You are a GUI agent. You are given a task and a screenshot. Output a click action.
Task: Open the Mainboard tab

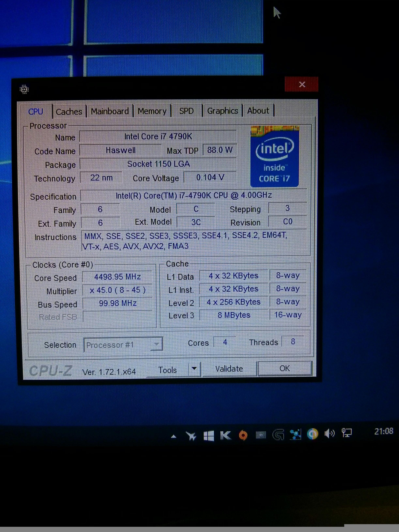(x=110, y=111)
